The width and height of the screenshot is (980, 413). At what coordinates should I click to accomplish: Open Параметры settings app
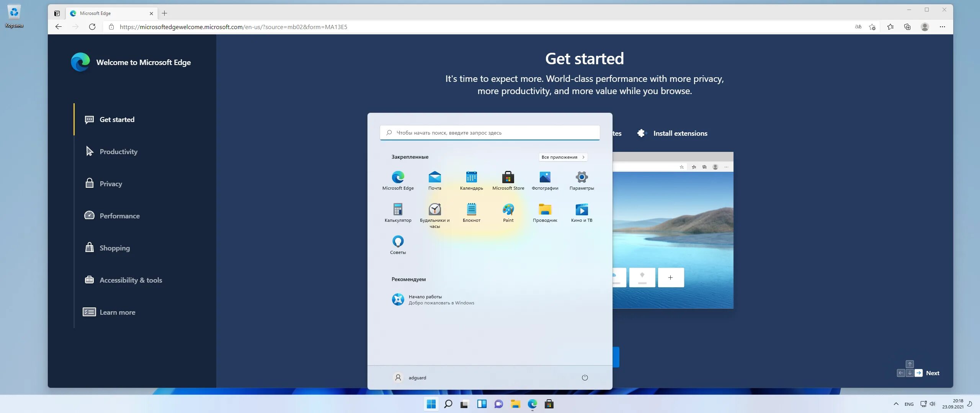click(581, 180)
